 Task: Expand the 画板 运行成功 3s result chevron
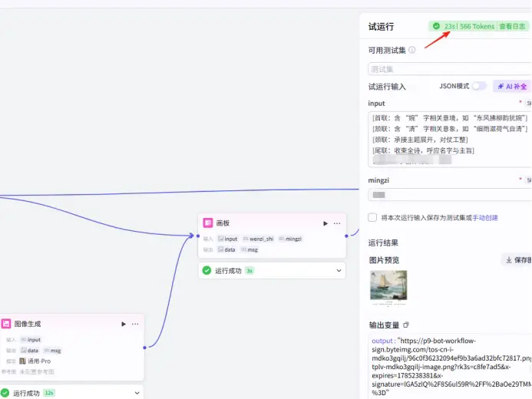[x=339, y=271]
